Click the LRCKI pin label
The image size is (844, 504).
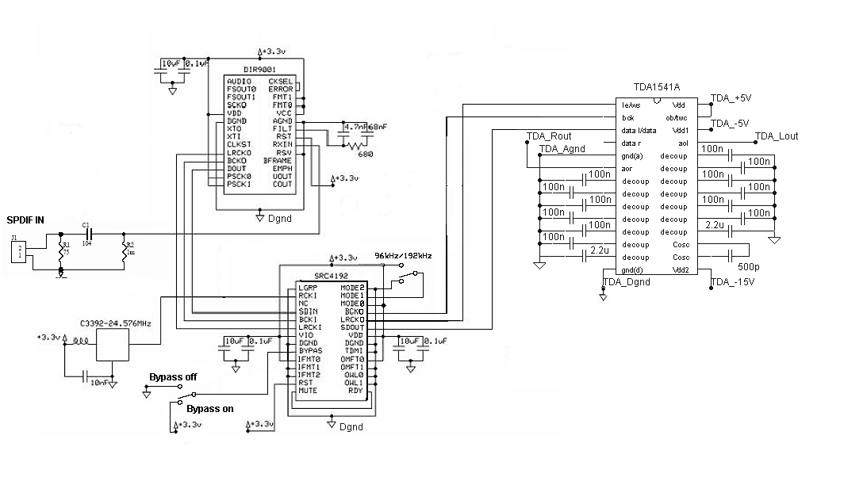click(x=310, y=327)
